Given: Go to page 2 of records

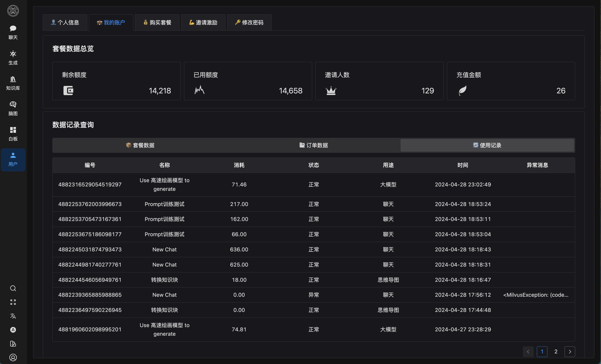Looking at the screenshot, I should pyautogui.click(x=556, y=352).
